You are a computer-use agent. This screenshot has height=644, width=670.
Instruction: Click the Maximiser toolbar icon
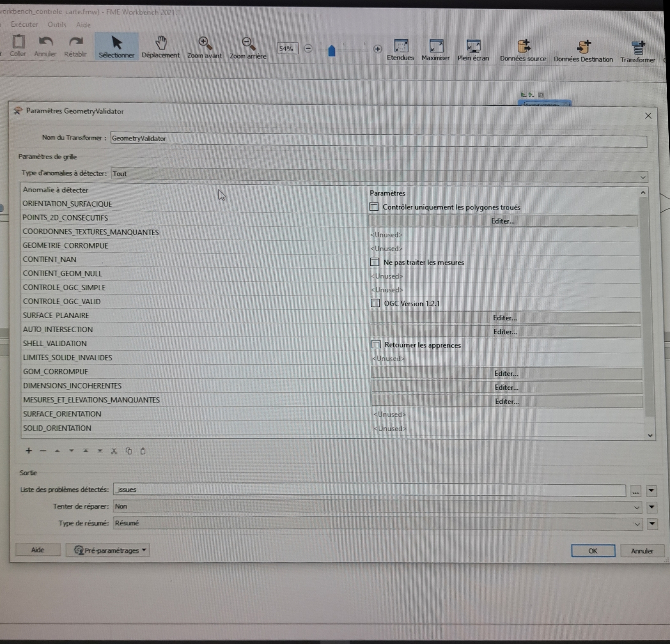click(x=436, y=46)
